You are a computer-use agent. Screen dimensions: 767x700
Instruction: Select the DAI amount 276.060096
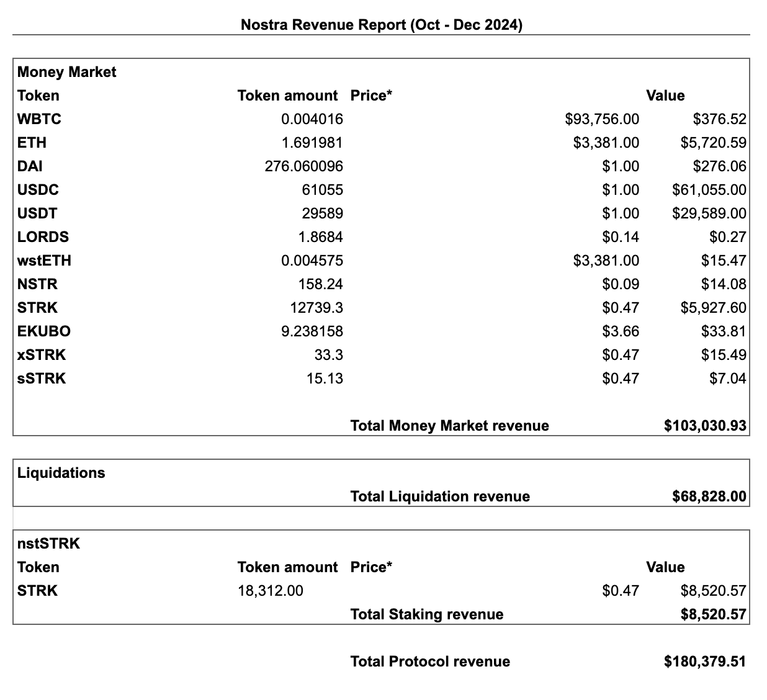[x=303, y=166]
